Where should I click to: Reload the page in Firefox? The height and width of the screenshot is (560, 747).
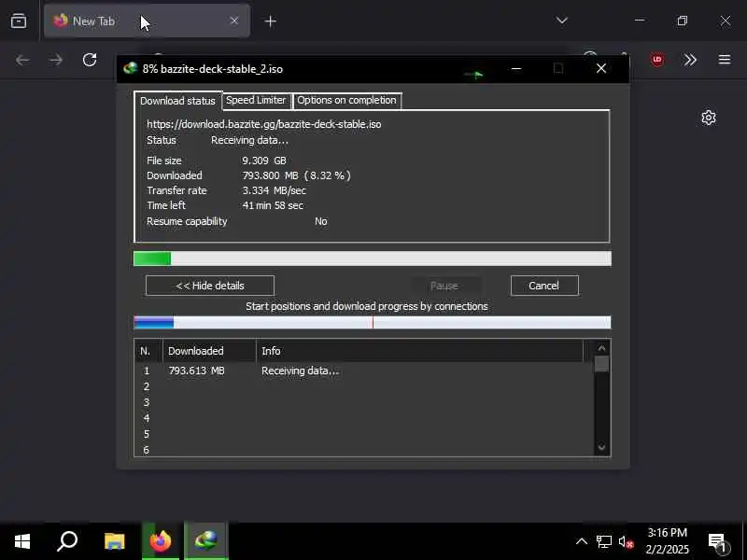pos(90,60)
